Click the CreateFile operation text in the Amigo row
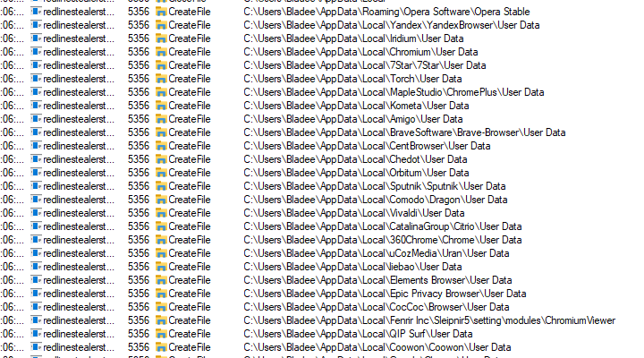644x358 pixels. (190, 119)
